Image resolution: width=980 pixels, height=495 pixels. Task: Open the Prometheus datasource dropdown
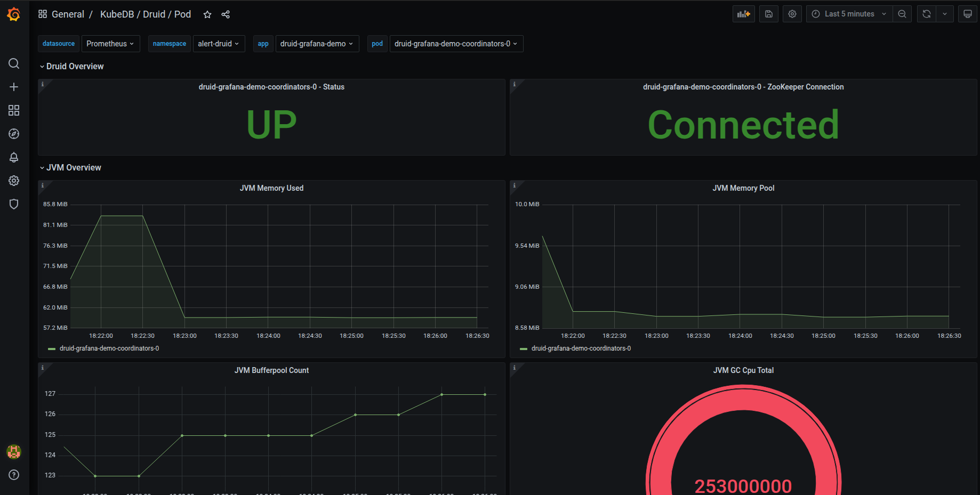coord(110,44)
